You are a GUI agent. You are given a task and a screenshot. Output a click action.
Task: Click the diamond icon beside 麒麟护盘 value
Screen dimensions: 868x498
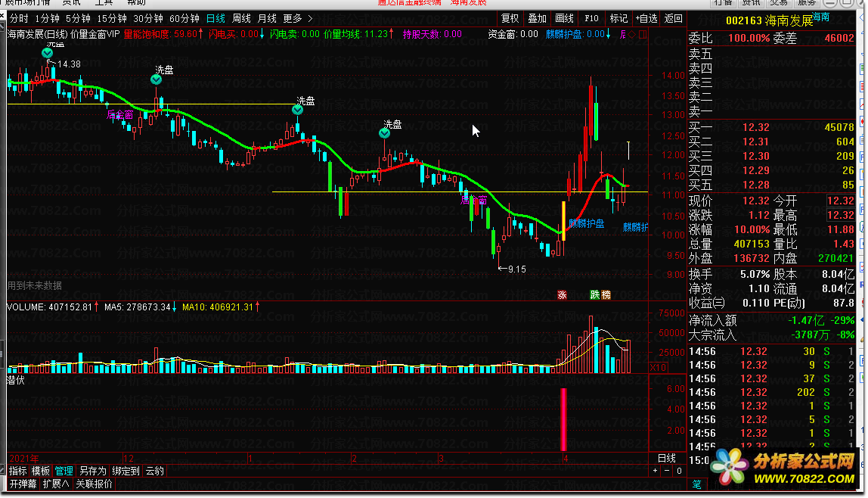coord(631,34)
